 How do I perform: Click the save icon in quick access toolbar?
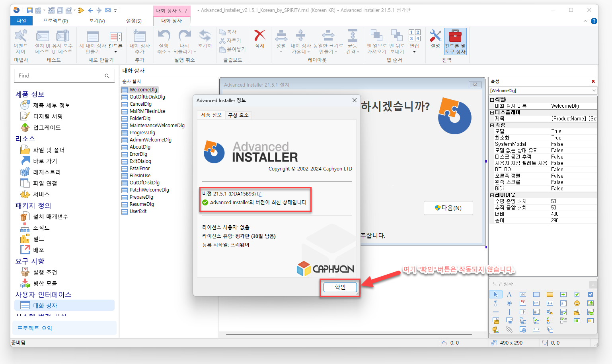coord(29,10)
